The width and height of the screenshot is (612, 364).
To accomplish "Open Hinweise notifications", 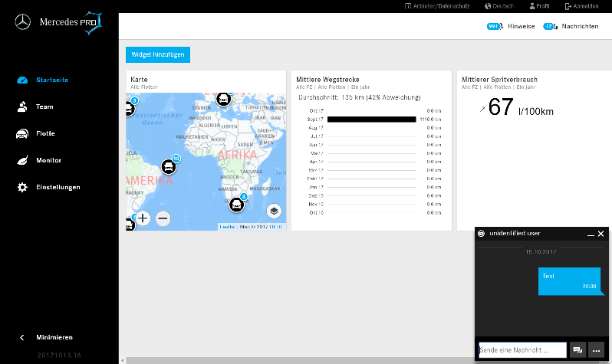I will coord(511,26).
